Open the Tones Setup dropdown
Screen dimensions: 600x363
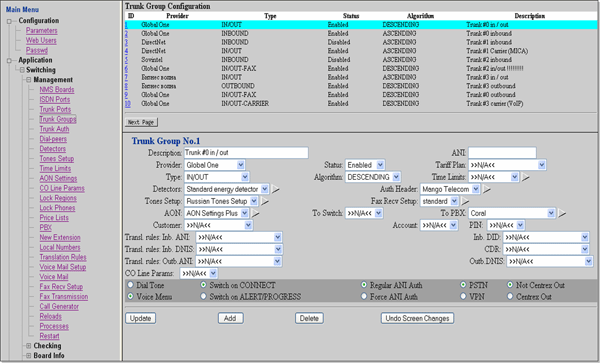coord(221,201)
